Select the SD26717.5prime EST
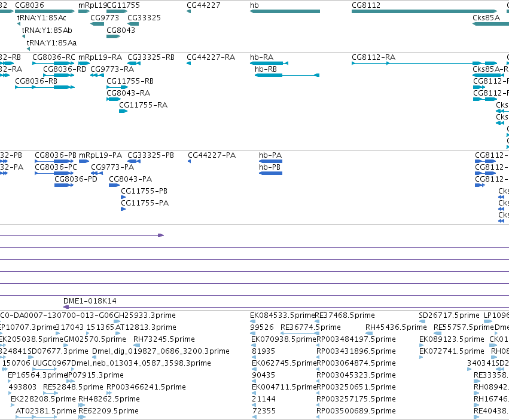Screen dimensions: 509x420 pos(422,321)
